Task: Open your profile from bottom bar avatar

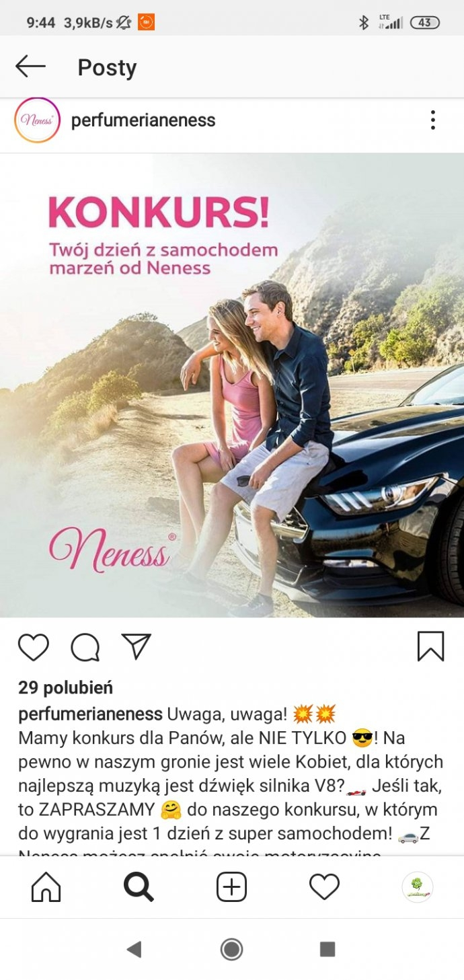Action: 417,888
